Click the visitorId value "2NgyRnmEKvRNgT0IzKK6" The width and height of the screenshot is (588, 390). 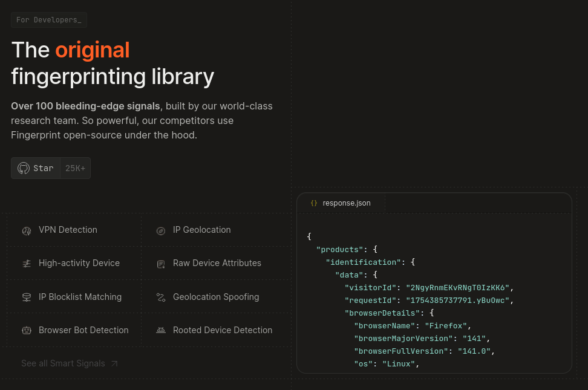[457, 288]
